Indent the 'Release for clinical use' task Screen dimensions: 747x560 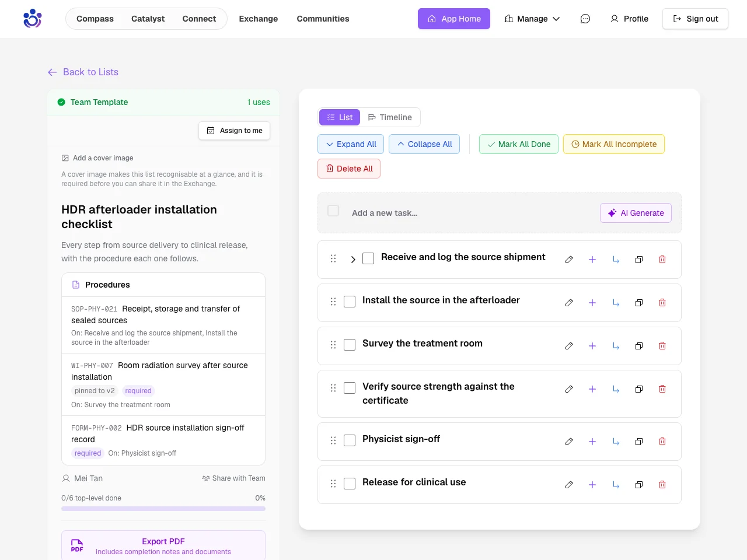coord(616,485)
